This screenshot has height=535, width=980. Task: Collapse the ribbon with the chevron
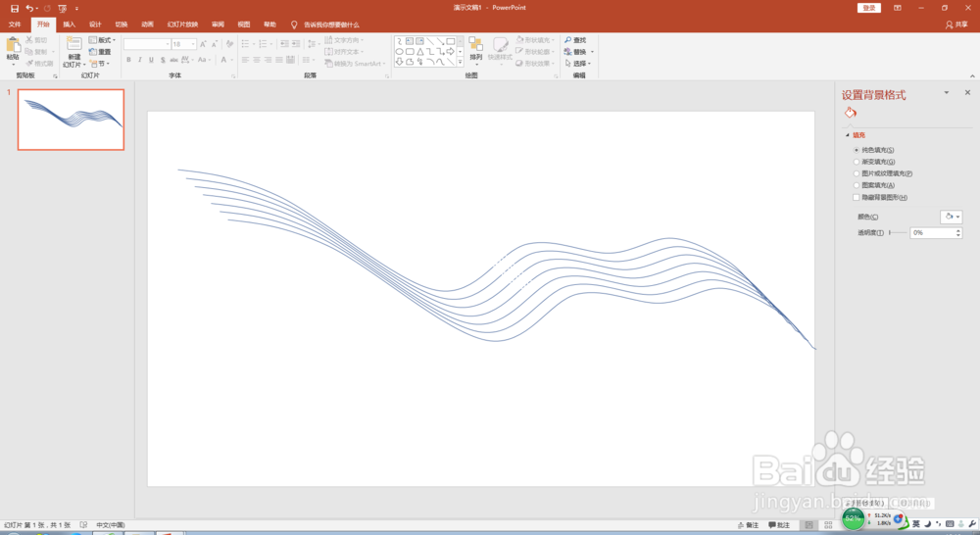[x=972, y=75]
